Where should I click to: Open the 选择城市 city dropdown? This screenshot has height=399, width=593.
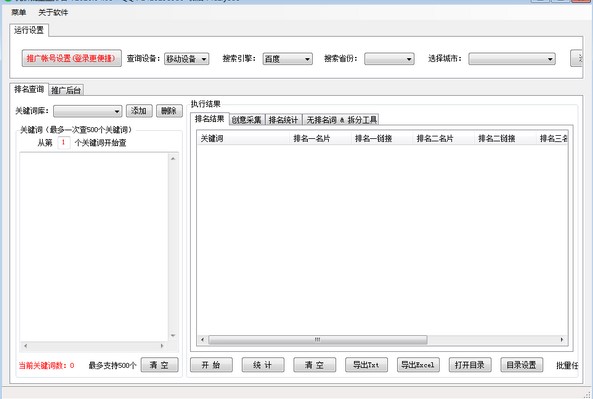point(512,59)
